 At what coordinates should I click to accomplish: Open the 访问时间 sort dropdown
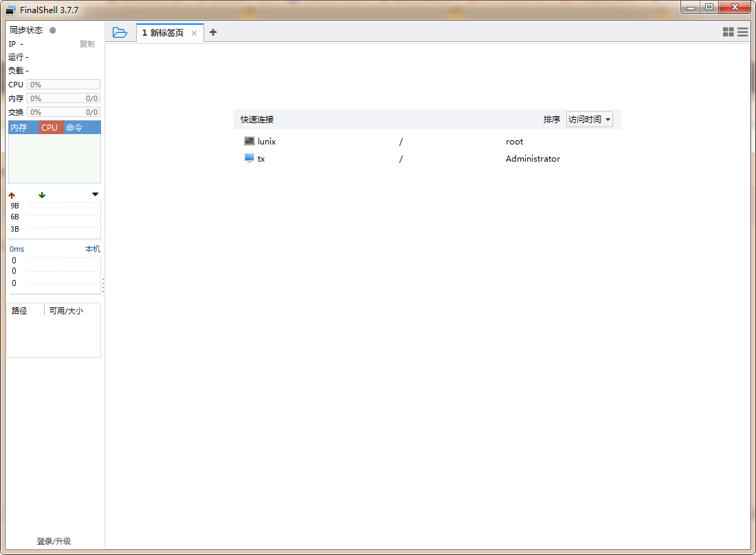click(x=589, y=119)
